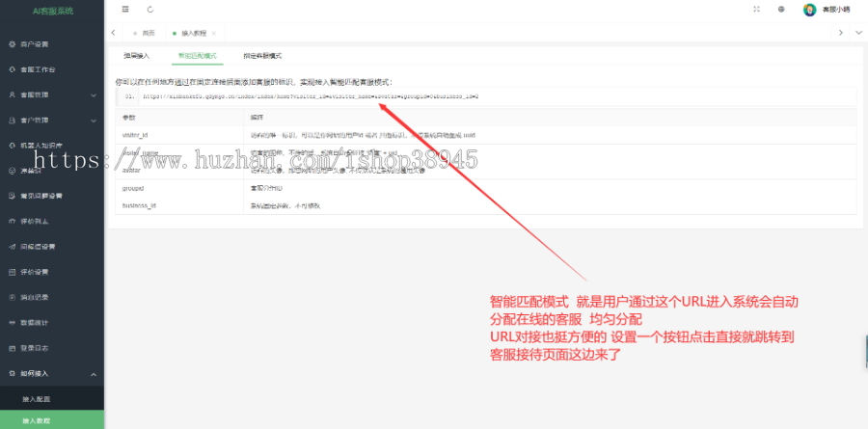Collapse the sidebar with the hamburger icon
Screen dimensions: 868x429
pos(125,10)
